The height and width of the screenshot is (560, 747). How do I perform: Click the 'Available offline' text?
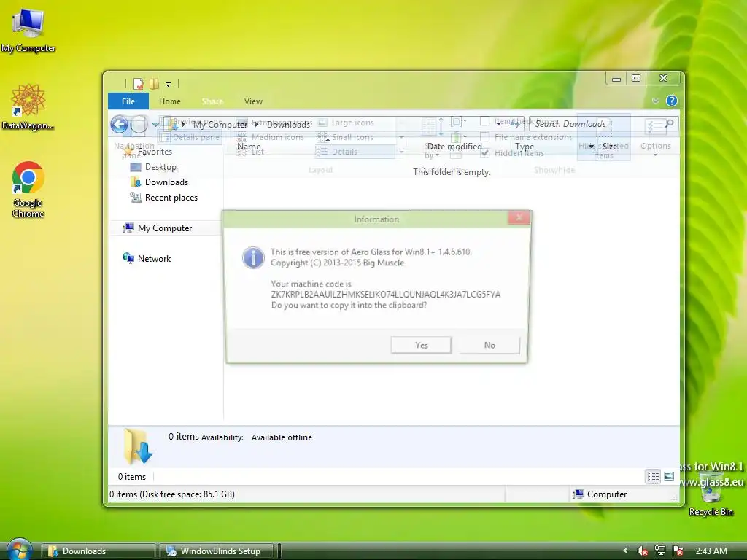coord(282,437)
